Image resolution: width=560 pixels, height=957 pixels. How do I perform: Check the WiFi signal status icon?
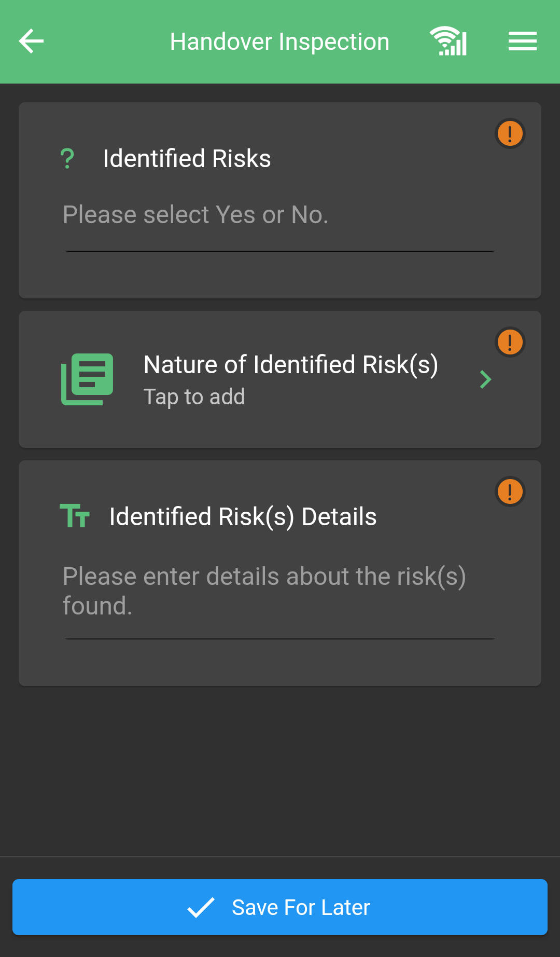pyautogui.click(x=449, y=41)
